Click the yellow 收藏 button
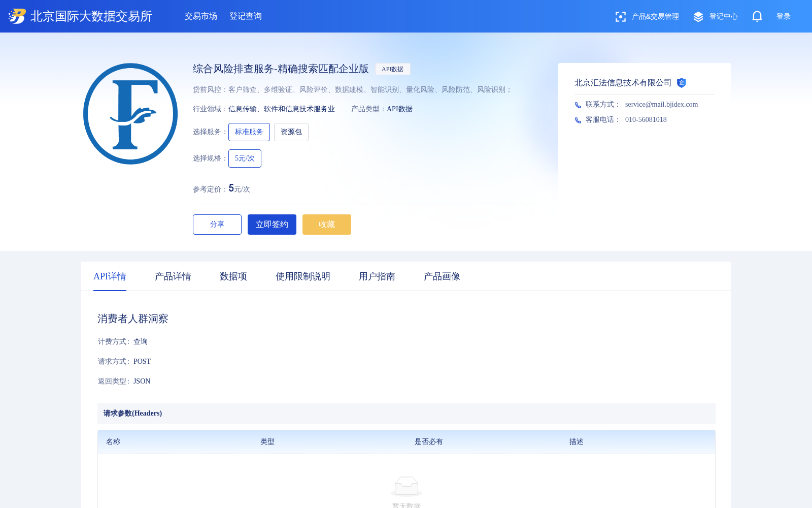This screenshot has height=508, width=812. point(327,225)
